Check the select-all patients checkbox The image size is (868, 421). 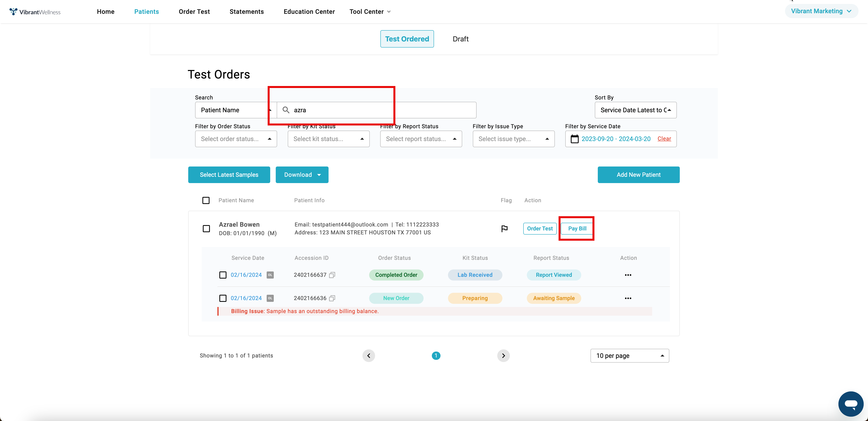(206, 200)
